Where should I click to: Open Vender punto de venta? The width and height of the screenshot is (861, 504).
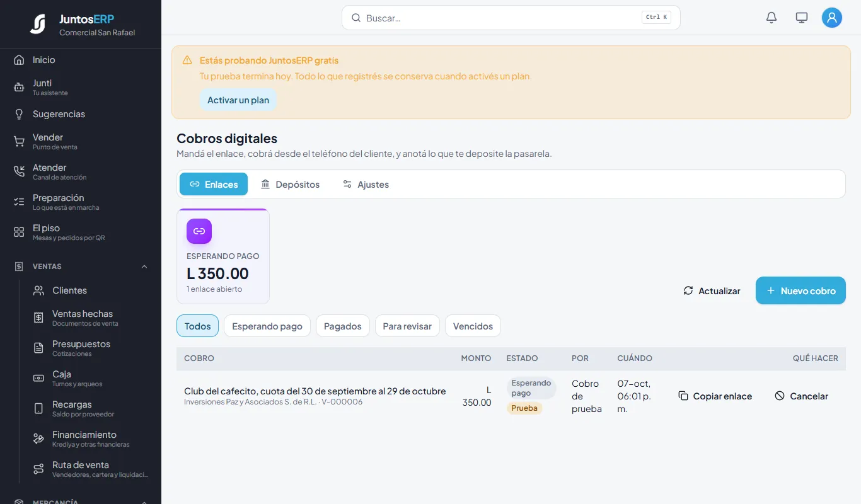point(81,141)
